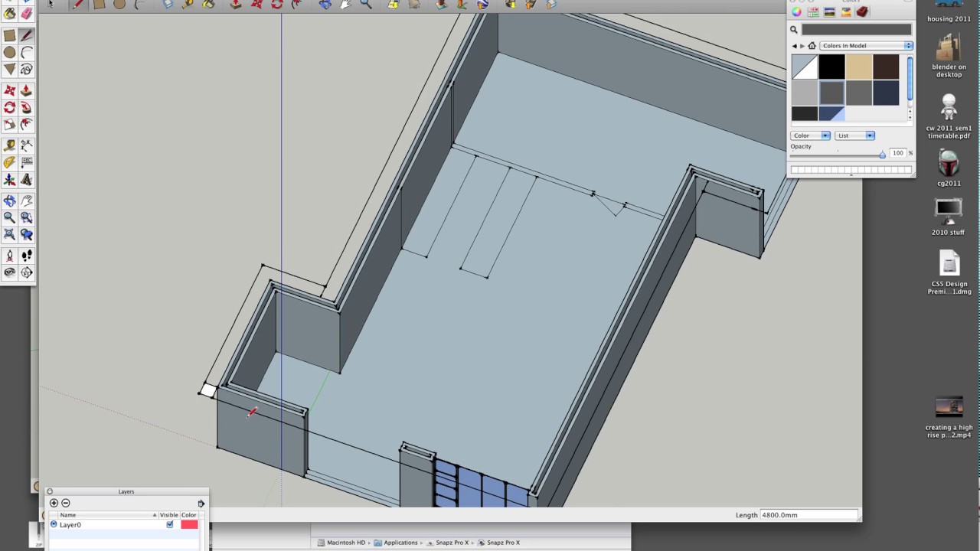Select the Offset tool in side toolbar
The width and height of the screenshot is (980, 551).
(x=27, y=126)
